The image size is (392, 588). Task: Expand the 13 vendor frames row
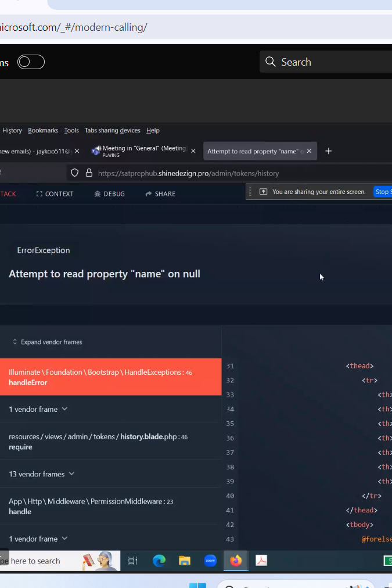click(42, 474)
